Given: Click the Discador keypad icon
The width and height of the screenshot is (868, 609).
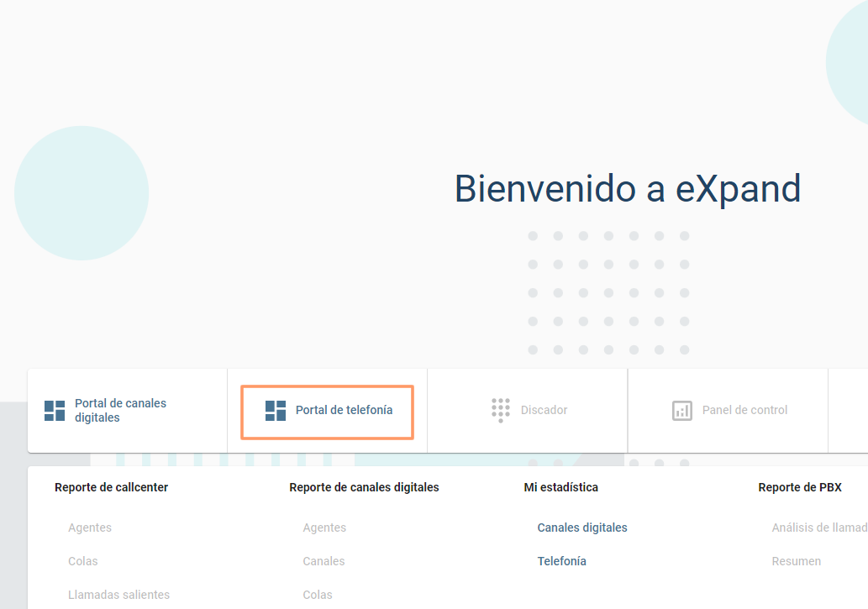Looking at the screenshot, I should point(501,410).
